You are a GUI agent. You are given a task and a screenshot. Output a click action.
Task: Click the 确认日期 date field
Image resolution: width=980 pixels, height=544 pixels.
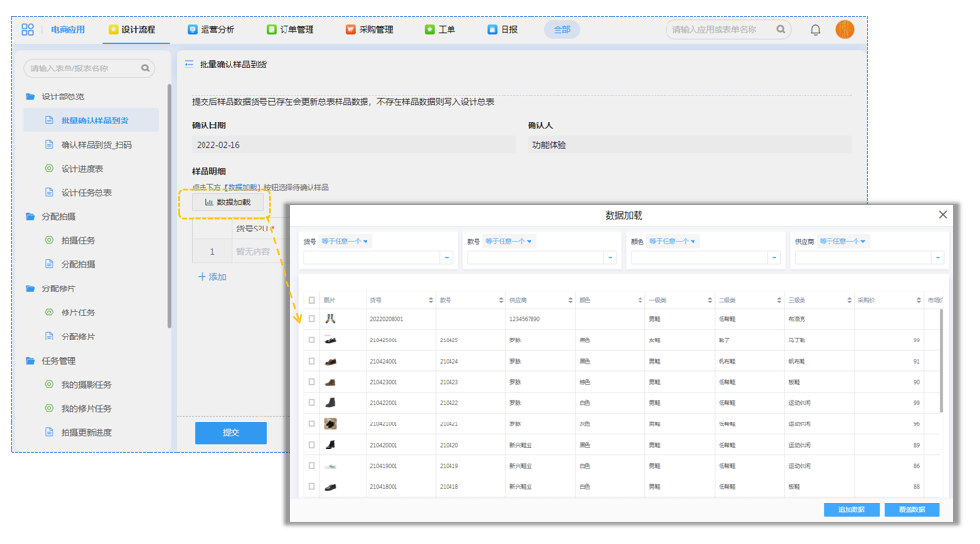click(x=353, y=145)
